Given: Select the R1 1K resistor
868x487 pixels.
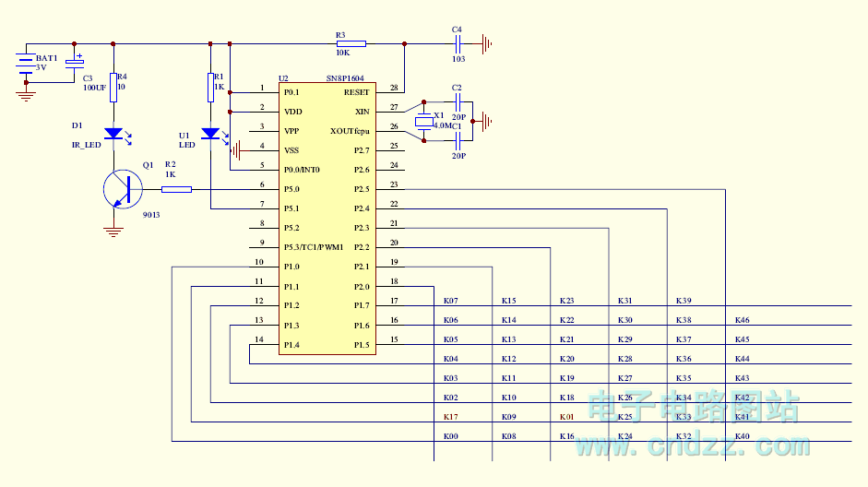Looking at the screenshot, I should (x=211, y=86).
